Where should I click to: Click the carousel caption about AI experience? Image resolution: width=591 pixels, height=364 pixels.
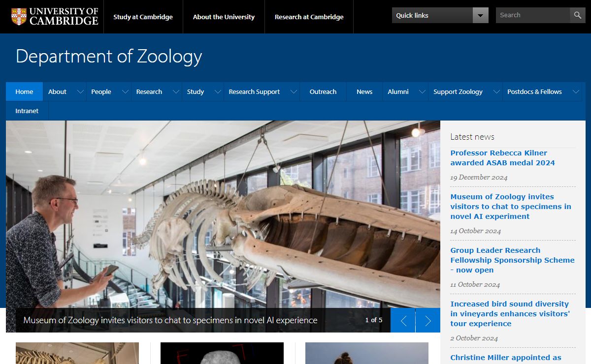170,320
